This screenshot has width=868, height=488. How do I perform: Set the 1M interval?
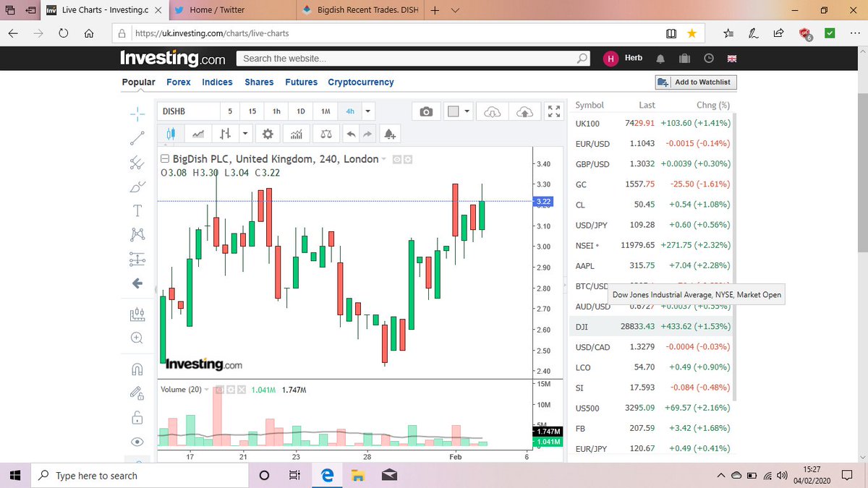click(325, 111)
